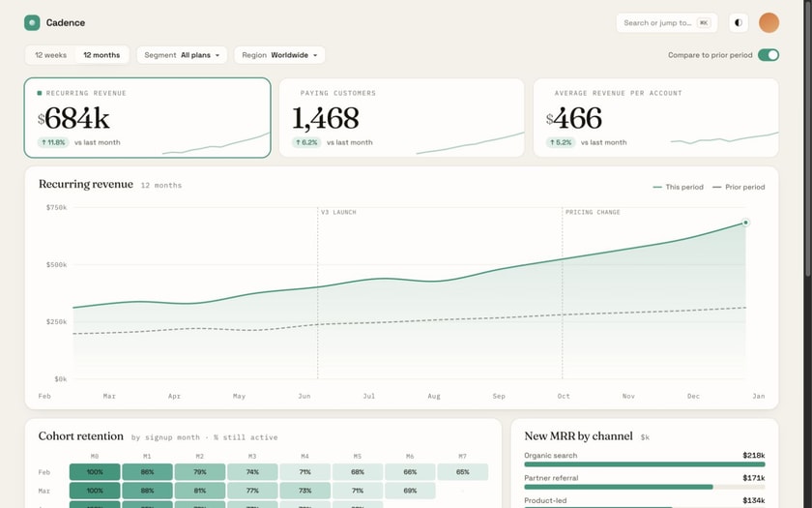
Task: Click the Mar M6 69% retention cell
Action: (x=410, y=491)
